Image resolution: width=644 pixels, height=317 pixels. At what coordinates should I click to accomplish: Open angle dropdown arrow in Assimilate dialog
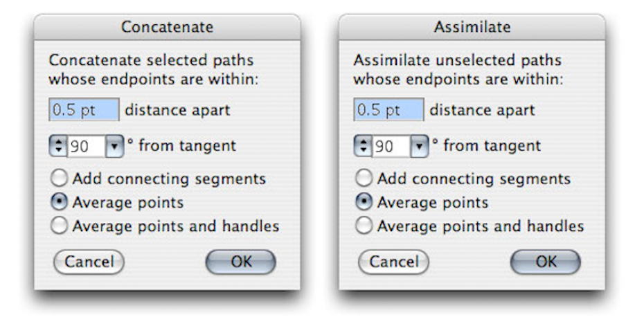[418, 146]
